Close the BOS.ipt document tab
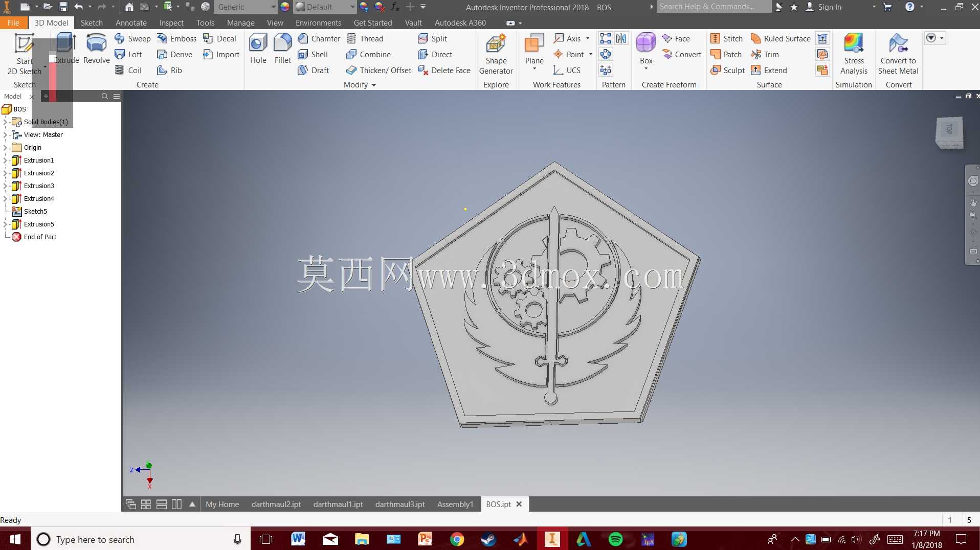The width and height of the screenshot is (980, 550). click(x=519, y=504)
